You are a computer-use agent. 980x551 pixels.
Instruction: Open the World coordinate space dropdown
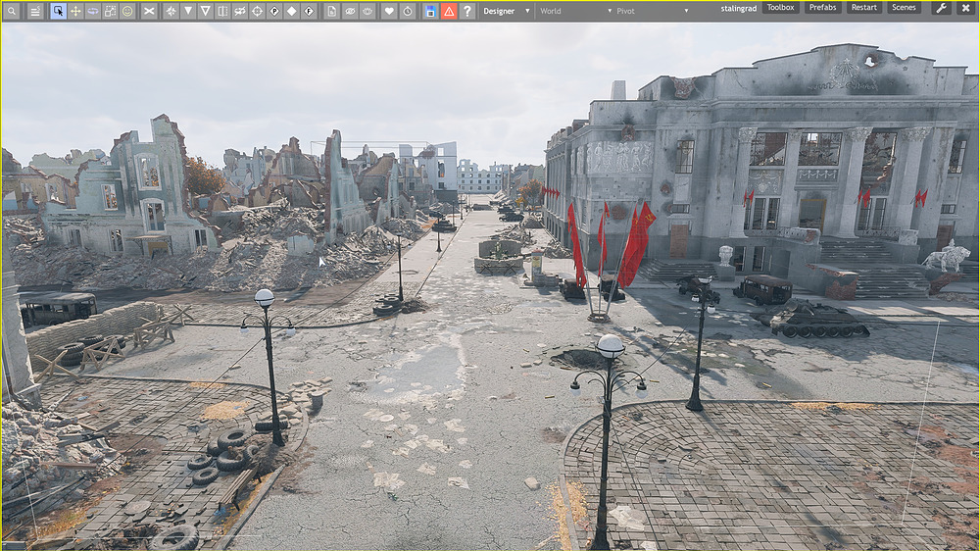click(x=576, y=11)
